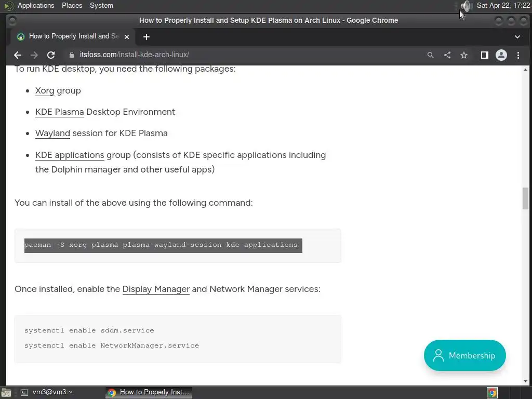Switch to vm3@vm3 terminal in taskbar
This screenshot has width=532, height=399.
[47, 392]
